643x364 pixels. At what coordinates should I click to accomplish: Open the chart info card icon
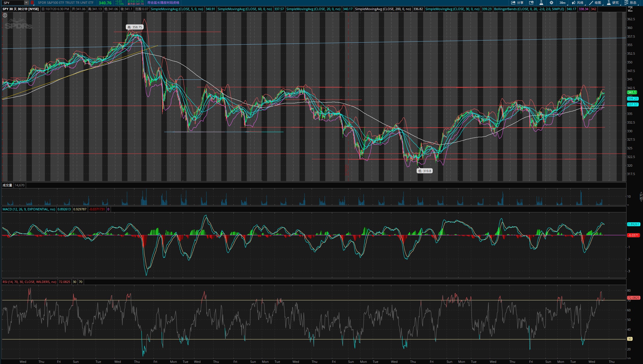click(x=531, y=3)
